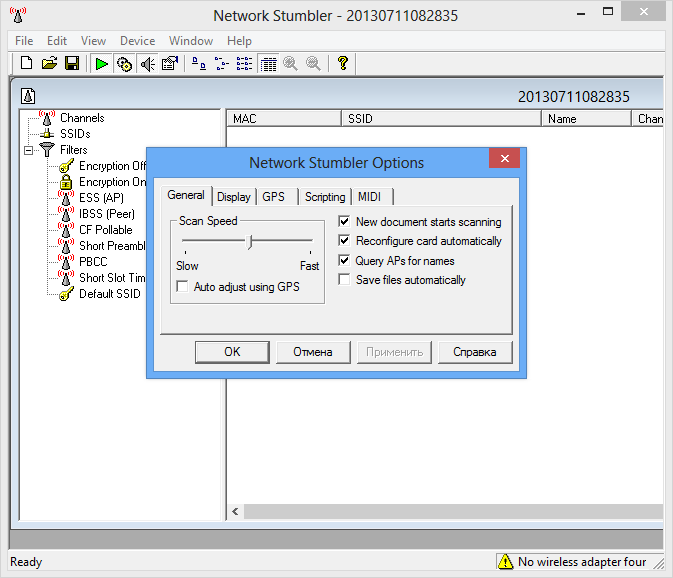The height and width of the screenshot is (578, 673).
Task: Toggle scanning with the green play icon
Action: click(x=102, y=64)
